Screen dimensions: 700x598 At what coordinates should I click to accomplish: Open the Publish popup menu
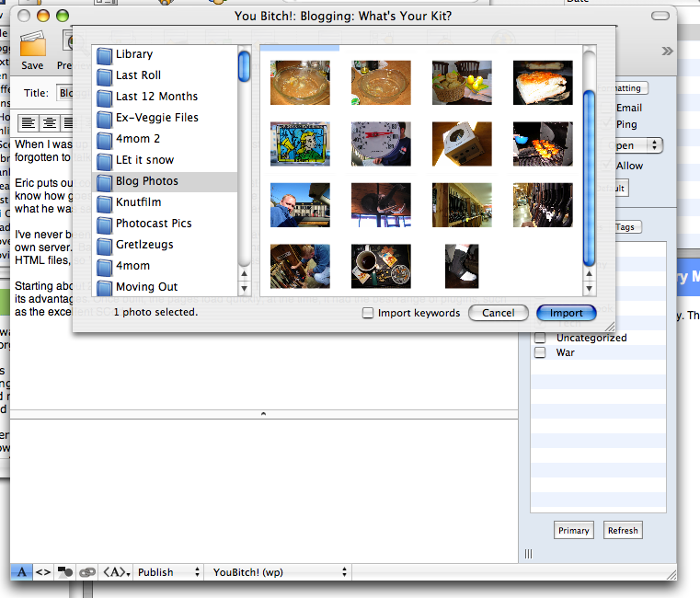[x=168, y=572]
